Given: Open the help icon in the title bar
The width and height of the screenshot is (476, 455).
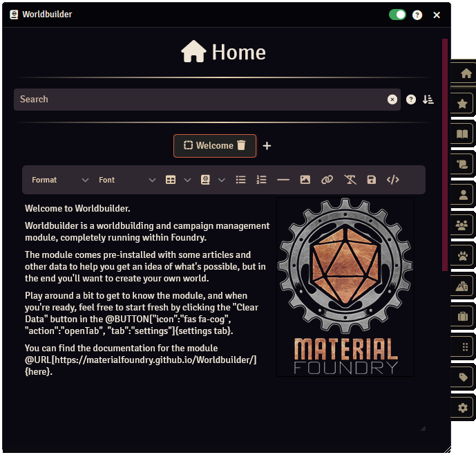Looking at the screenshot, I should pyautogui.click(x=417, y=15).
